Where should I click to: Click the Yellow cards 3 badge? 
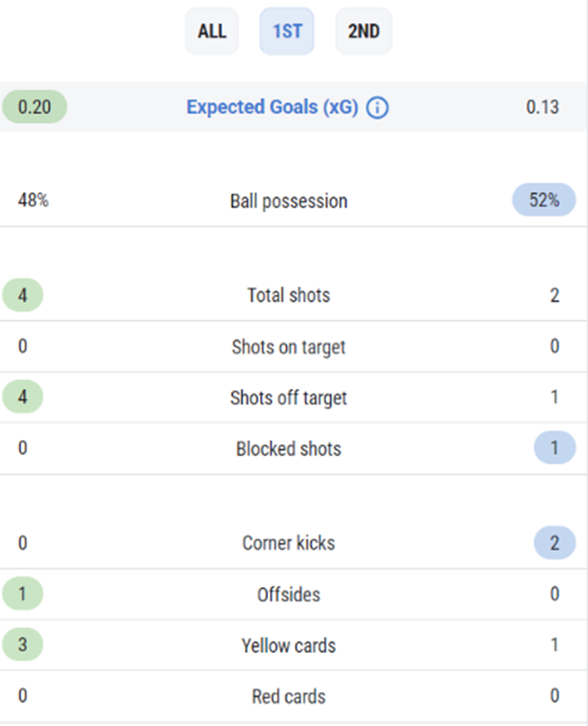tap(22, 645)
